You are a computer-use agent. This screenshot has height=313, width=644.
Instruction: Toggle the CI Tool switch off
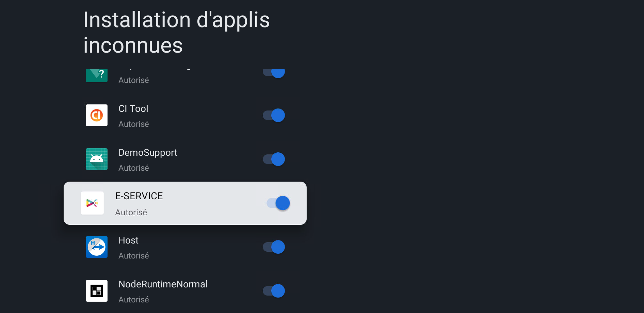pos(274,115)
